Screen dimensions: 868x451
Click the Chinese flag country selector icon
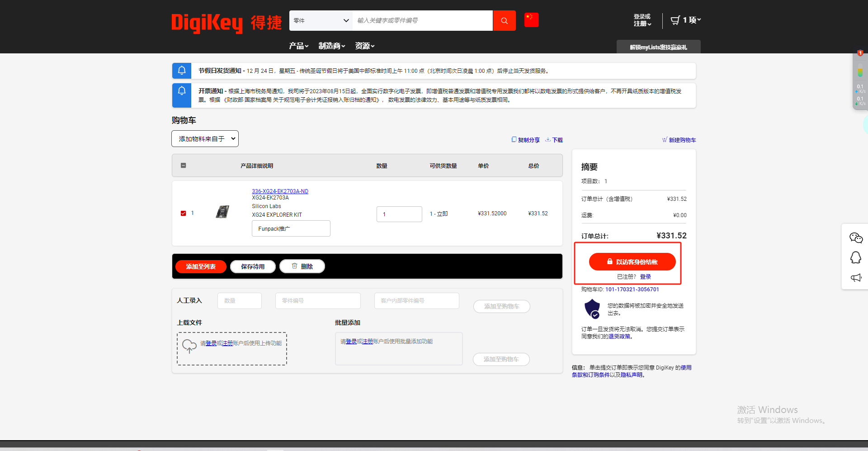point(531,20)
